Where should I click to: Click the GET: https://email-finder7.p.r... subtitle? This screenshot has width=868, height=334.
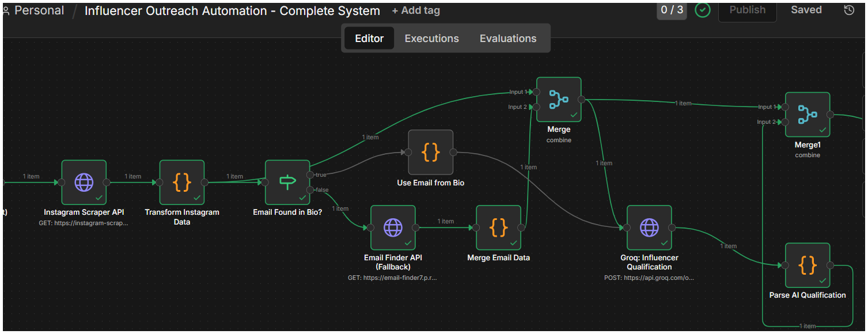(x=393, y=278)
